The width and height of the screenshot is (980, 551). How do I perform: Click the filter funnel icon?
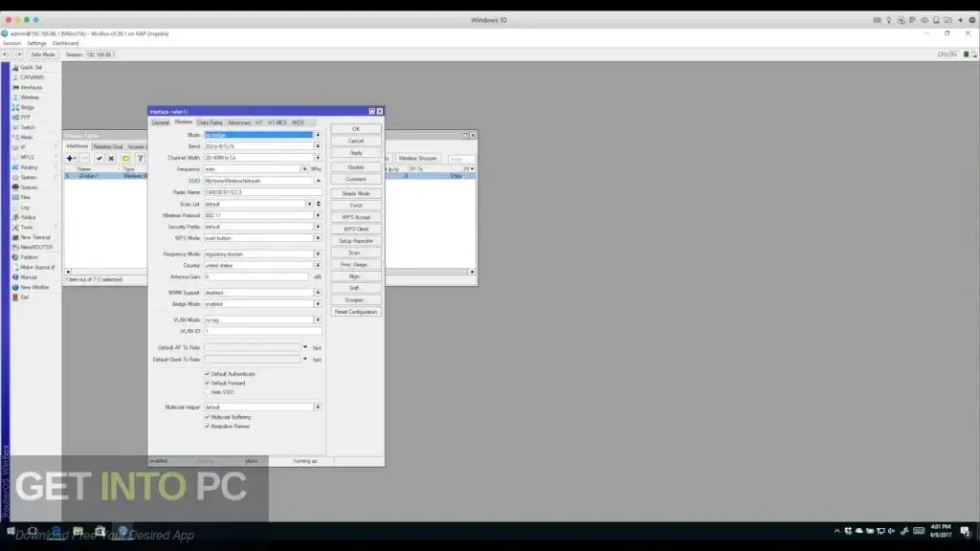point(141,158)
